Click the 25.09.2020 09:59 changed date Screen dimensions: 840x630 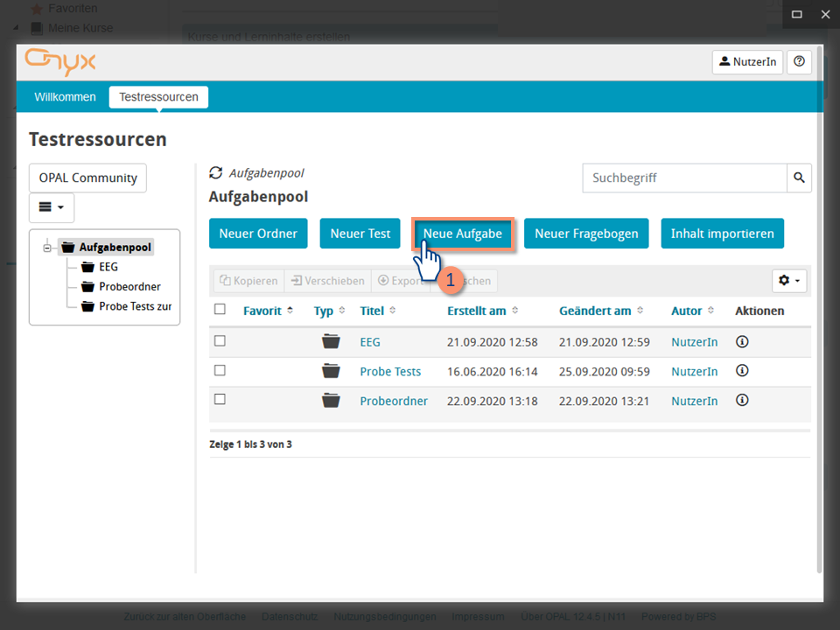point(605,371)
